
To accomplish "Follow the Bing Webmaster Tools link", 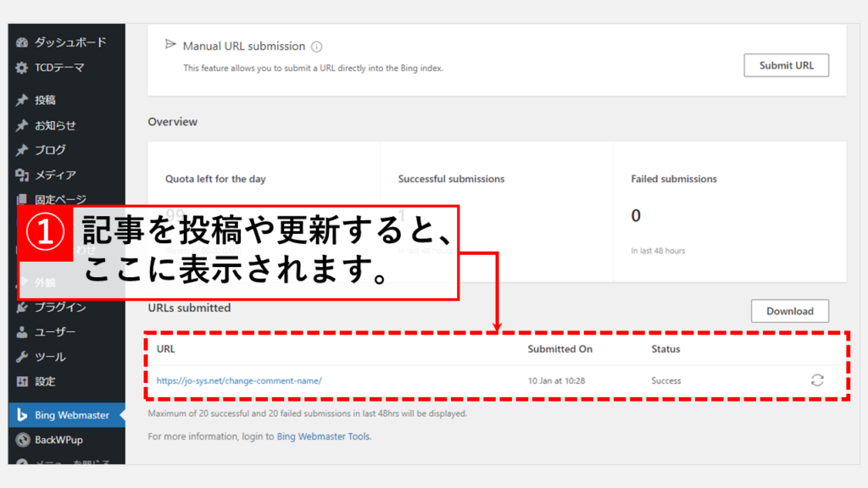I will pos(324,437).
